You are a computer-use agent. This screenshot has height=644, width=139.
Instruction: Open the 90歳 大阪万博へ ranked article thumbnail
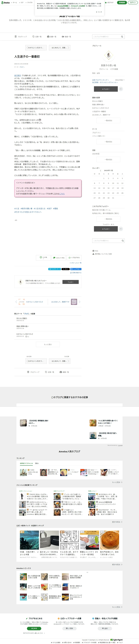(29, 540)
